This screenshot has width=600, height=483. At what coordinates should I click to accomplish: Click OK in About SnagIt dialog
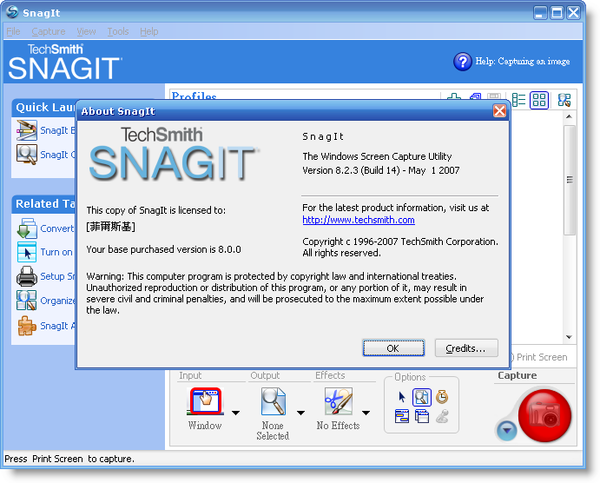click(393, 348)
